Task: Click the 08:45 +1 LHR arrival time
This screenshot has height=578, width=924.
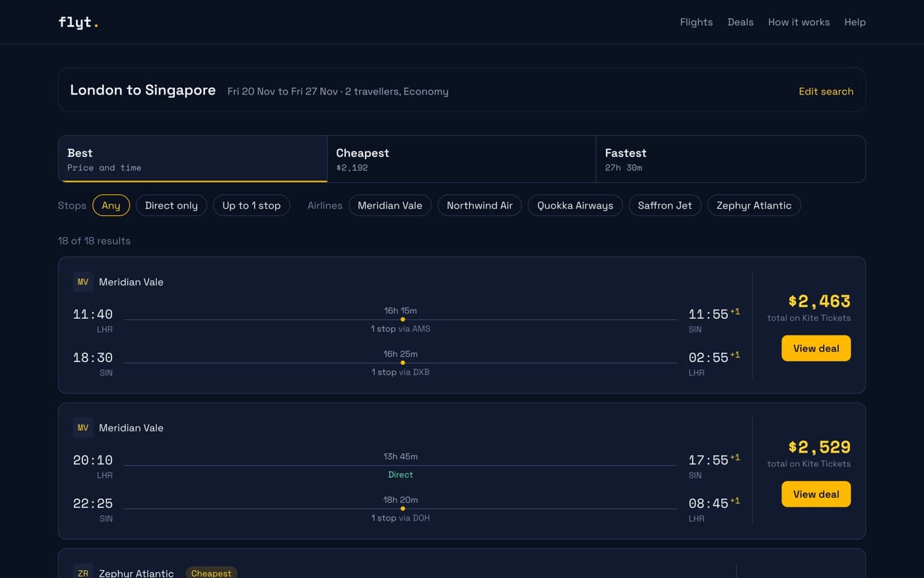Action: [714, 503]
